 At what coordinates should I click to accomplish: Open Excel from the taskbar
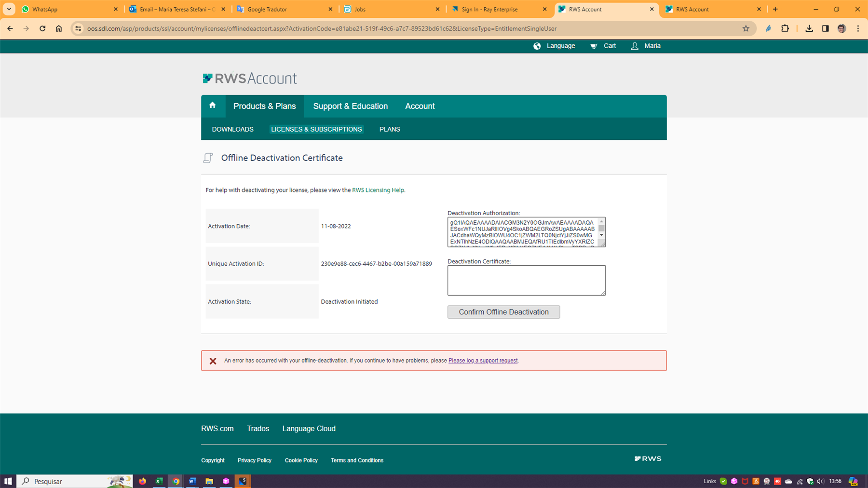click(159, 481)
